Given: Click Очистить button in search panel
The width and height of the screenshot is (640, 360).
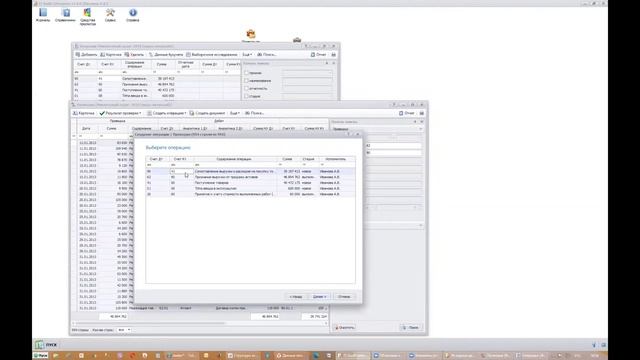Looking at the screenshot, I should coord(345,327).
